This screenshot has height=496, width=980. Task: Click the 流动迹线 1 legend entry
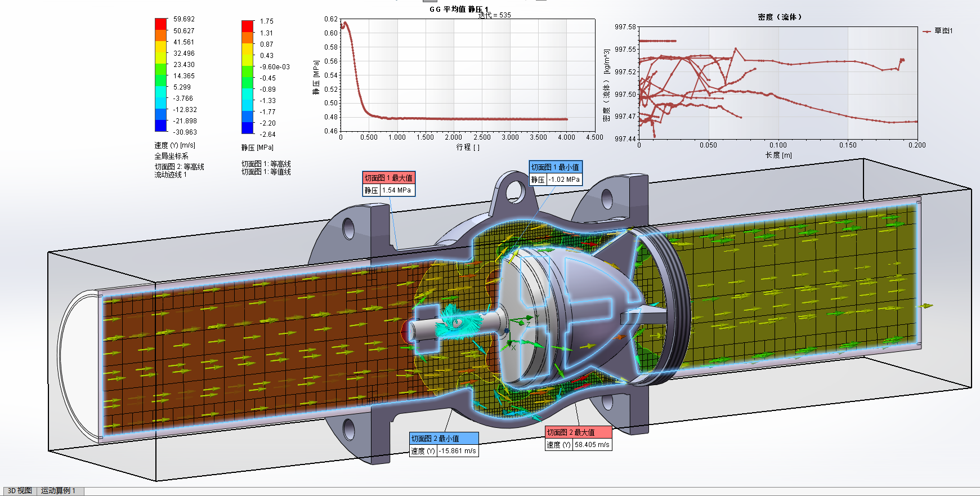coord(171,175)
